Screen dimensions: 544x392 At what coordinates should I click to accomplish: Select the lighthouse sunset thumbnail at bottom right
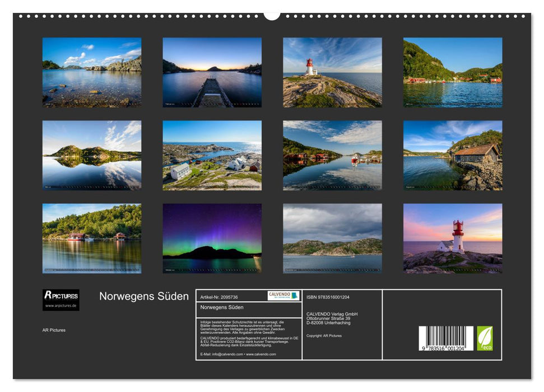[x=454, y=238]
